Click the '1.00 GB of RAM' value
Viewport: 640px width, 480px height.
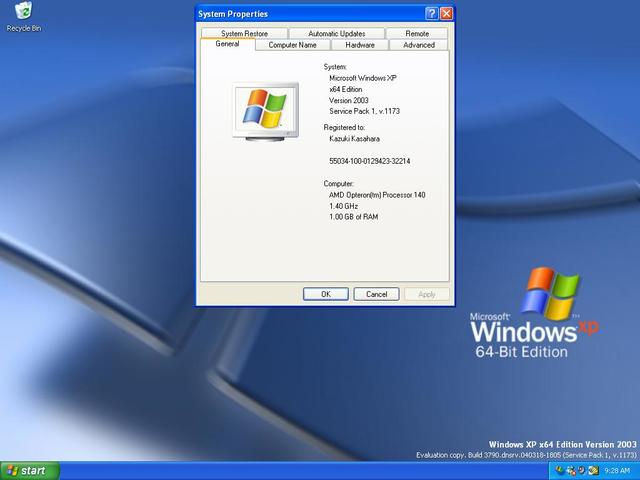coord(353,217)
